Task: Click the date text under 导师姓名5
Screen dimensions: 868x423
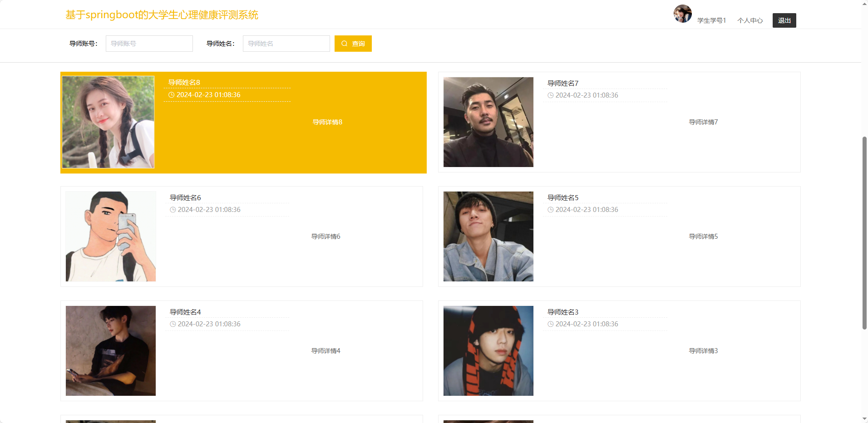Action: click(587, 210)
